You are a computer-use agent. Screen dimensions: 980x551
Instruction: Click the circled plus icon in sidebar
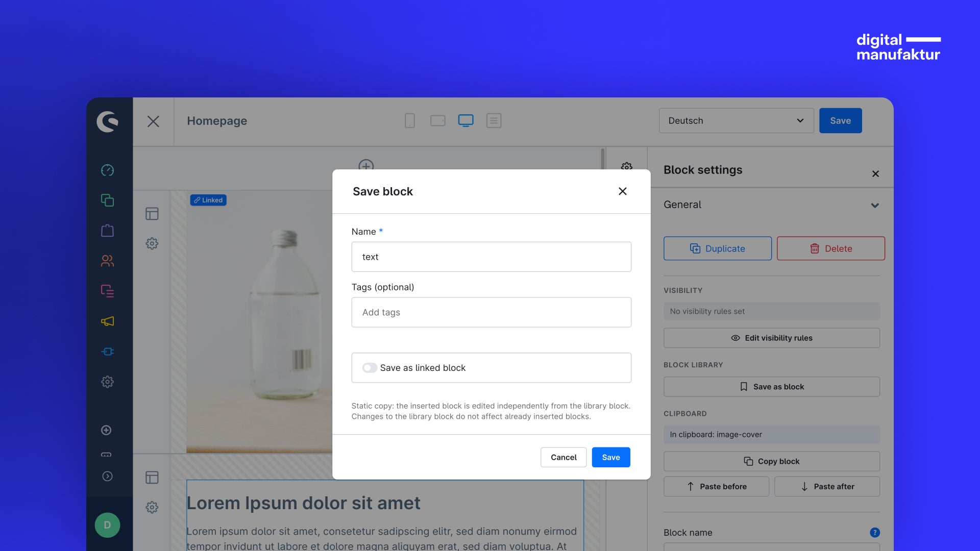(106, 430)
